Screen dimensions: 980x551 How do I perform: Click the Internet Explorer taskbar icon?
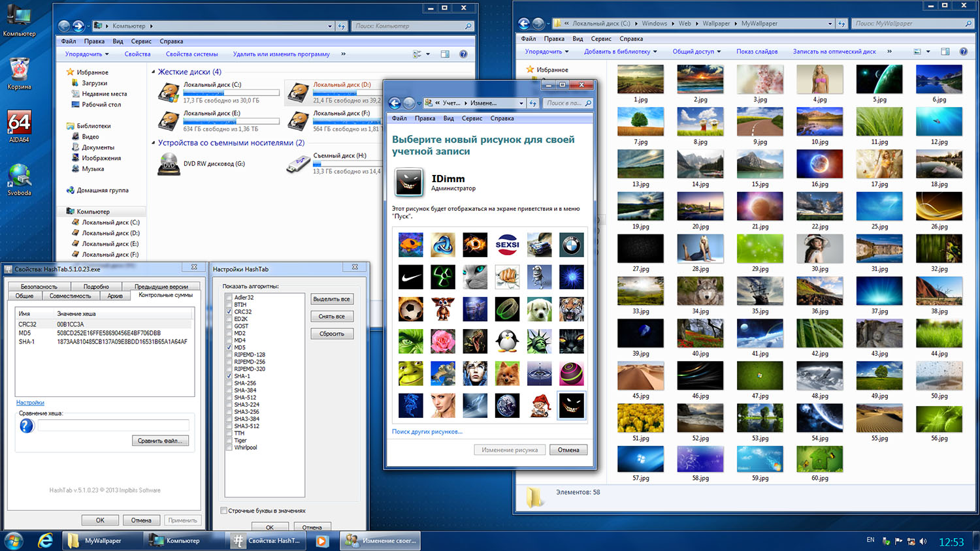click(45, 541)
